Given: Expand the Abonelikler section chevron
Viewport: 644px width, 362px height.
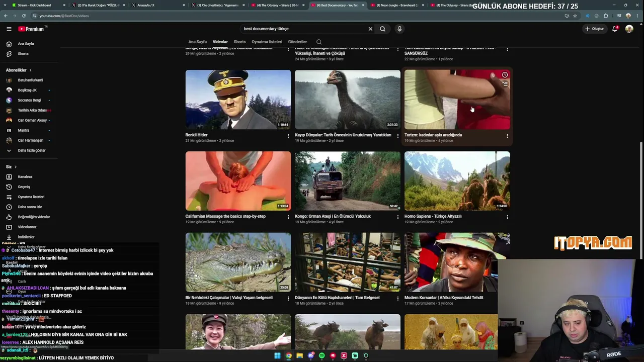Looking at the screenshot, I should click(30, 70).
